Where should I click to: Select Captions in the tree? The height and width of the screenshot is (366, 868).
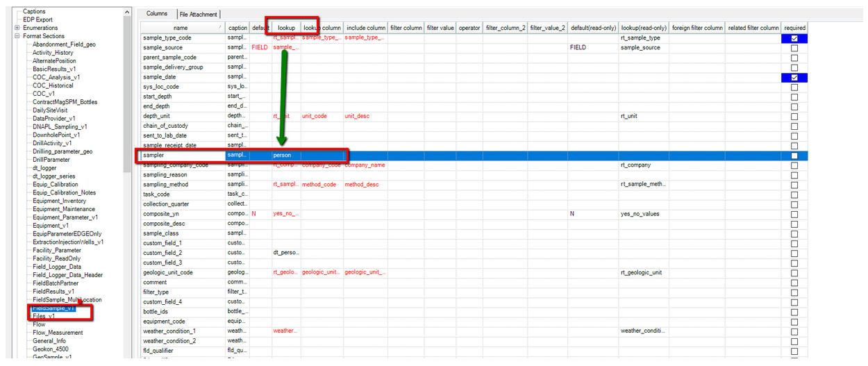point(34,12)
